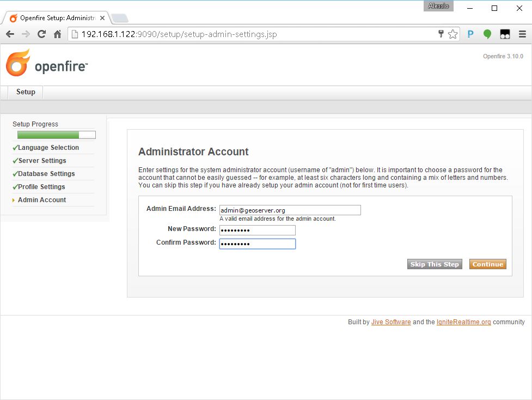Open the IgniteRealtime.org link

coord(463,322)
